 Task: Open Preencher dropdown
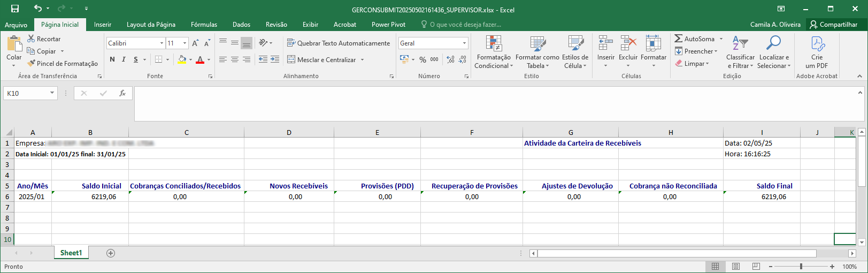696,51
